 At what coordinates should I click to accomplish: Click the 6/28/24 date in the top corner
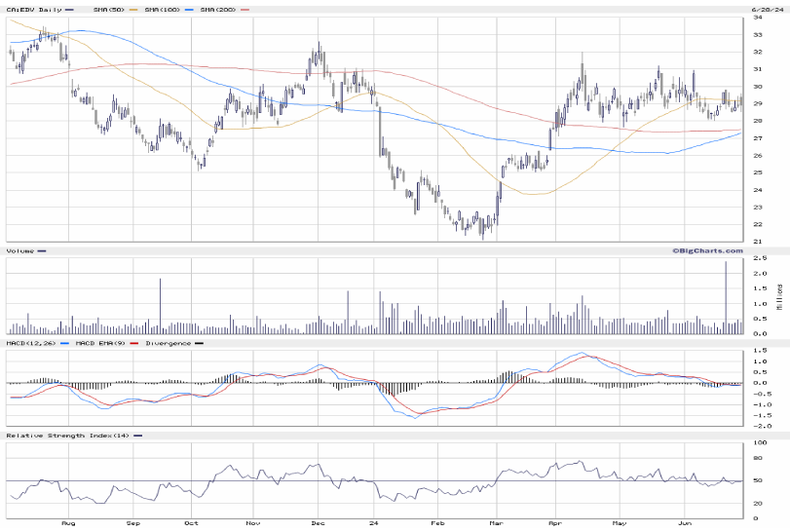767,9
